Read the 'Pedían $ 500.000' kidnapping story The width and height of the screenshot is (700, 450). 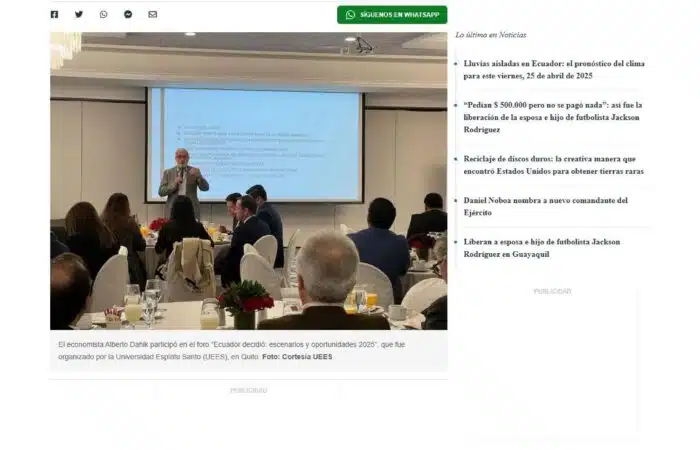(x=553, y=117)
